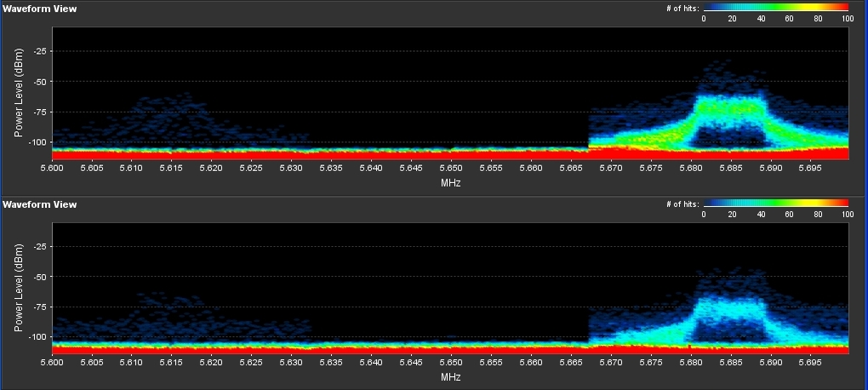
Task: Click the '# of hits' label in top panel
Action: coord(682,8)
